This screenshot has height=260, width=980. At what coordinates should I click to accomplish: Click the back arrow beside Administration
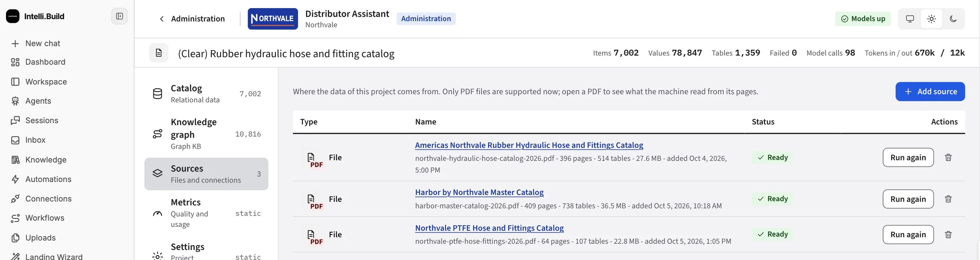[x=162, y=19]
